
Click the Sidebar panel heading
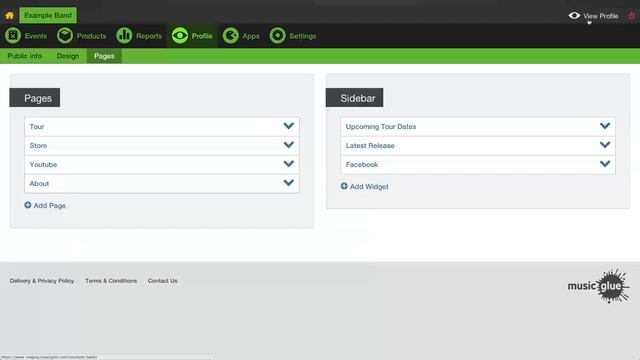(x=354, y=98)
